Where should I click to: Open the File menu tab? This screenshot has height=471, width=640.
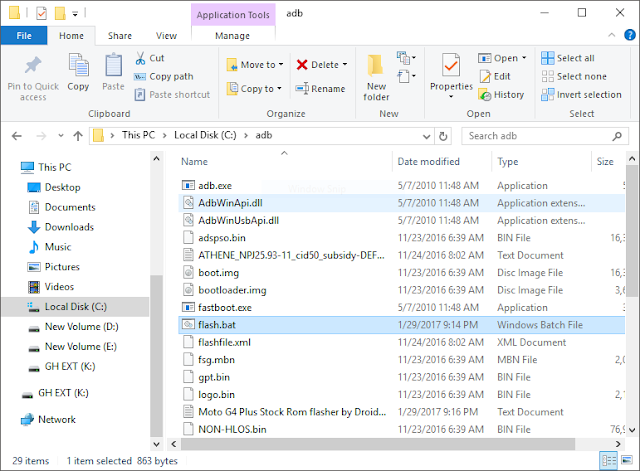point(24,36)
